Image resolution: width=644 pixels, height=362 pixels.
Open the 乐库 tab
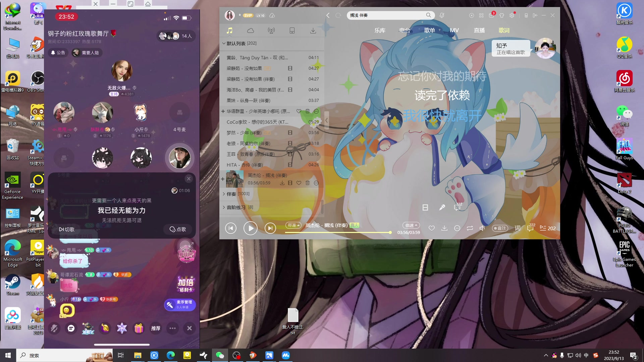(x=380, y=31)
